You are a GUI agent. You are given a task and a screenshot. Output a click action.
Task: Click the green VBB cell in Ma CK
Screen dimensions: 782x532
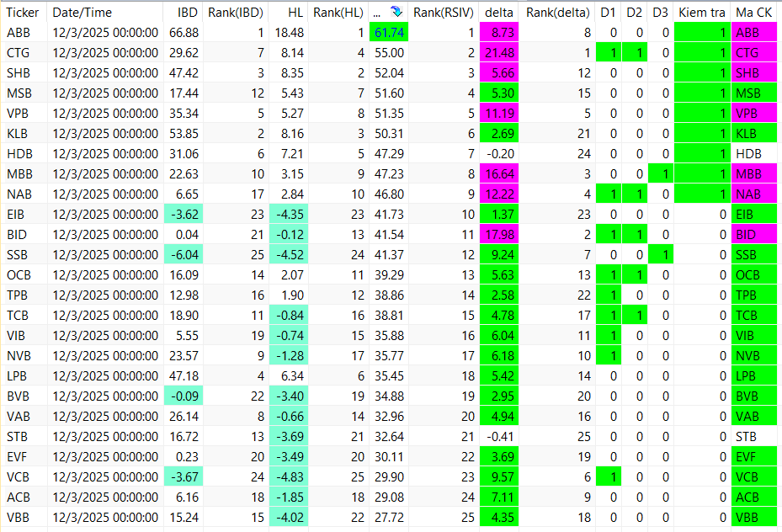pos(754,517)
